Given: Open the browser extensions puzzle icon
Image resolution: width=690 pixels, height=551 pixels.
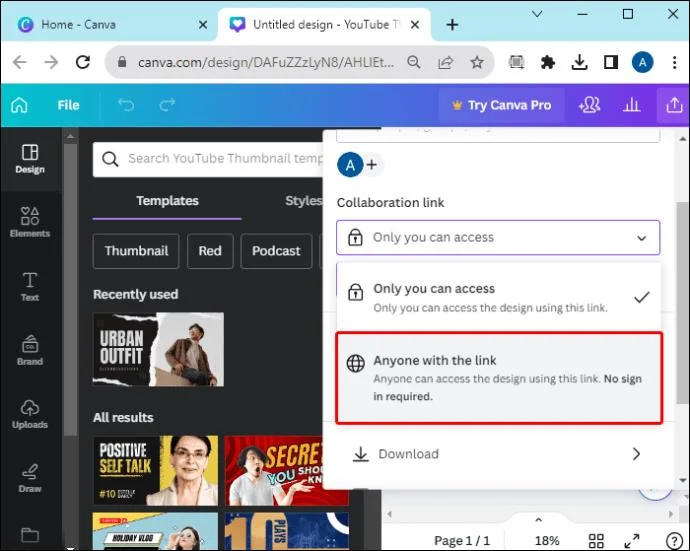Looking at the screenshot, I should [x=547, y=62].
